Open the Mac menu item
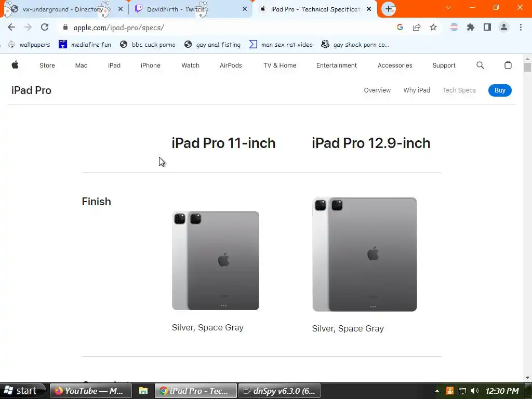Viewport: 532px width, 399px height. 81,65
